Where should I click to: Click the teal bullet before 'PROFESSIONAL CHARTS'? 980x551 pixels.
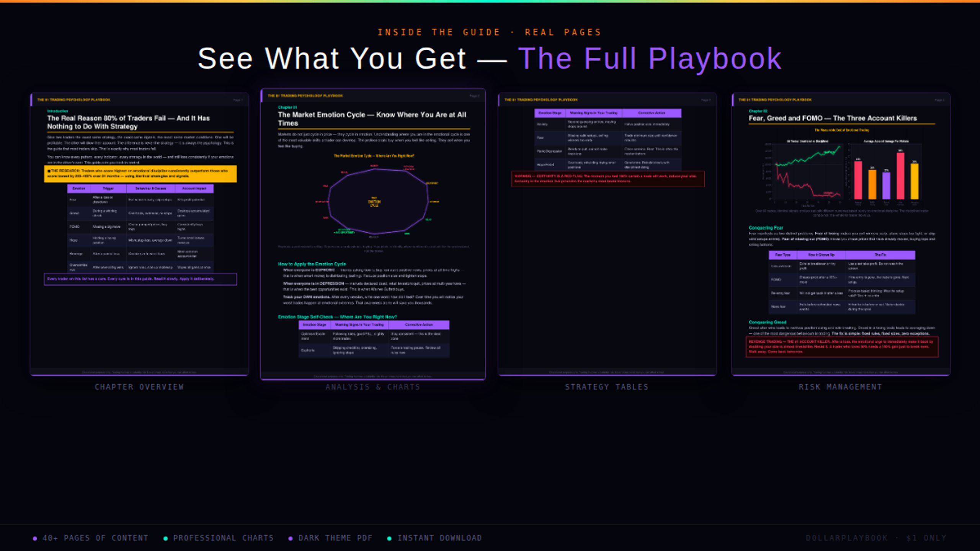pyautogui.click(x=165, y=538)
